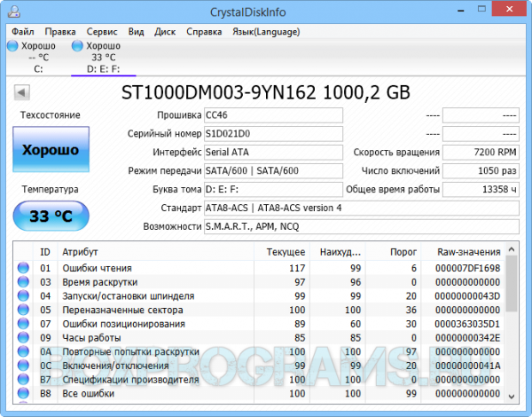Image resolution: width=532 pixels, height=417 pixels.
Task: Click raw value 000007DF1698
Action: coord(467,268)
